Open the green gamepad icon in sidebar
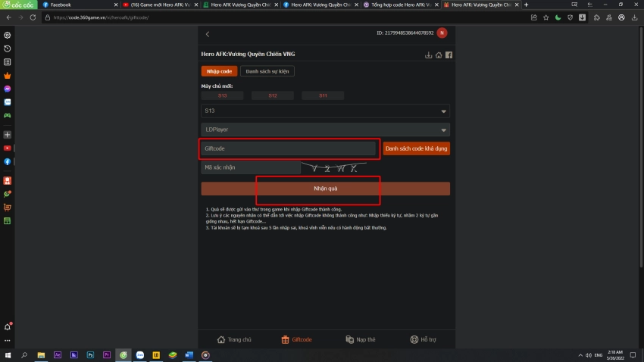This screenshot has width=644, height=362. 8,116
